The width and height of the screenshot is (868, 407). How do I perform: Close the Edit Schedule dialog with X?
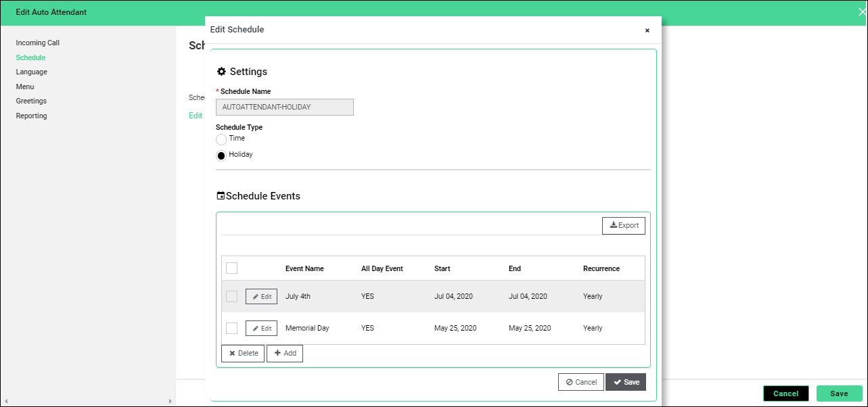pyautogui.click(x=647, y=30)
